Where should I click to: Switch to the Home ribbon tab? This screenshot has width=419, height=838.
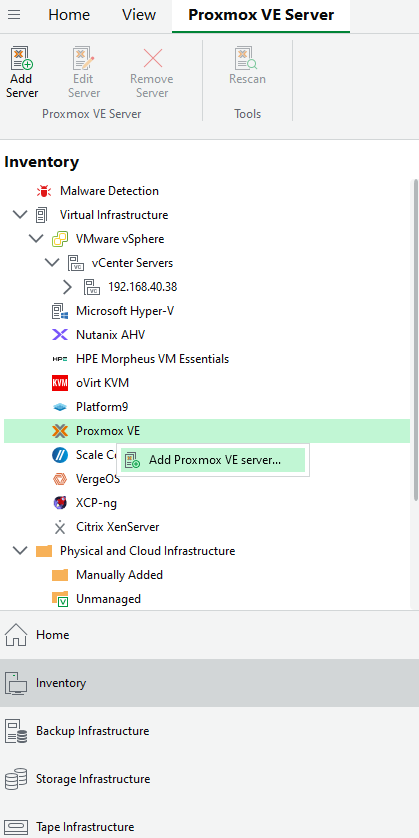point(69,15)
